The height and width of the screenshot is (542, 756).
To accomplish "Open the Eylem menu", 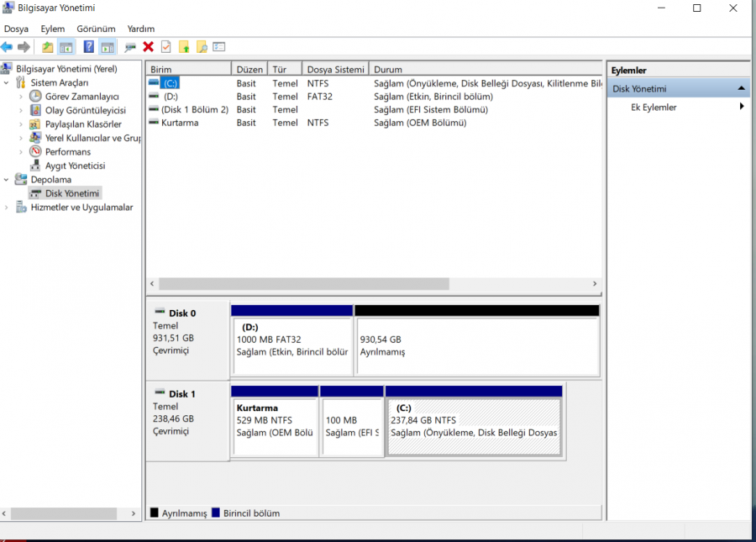I will coord(52,29).
